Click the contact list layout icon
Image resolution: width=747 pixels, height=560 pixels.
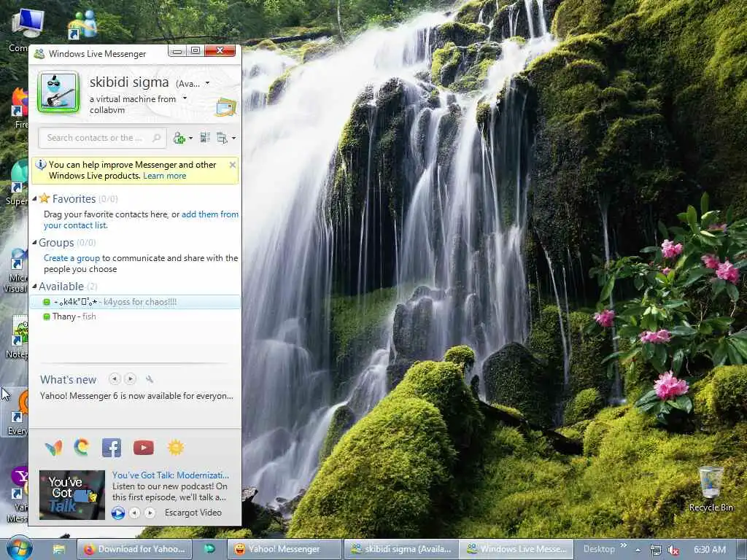point(205,138)
